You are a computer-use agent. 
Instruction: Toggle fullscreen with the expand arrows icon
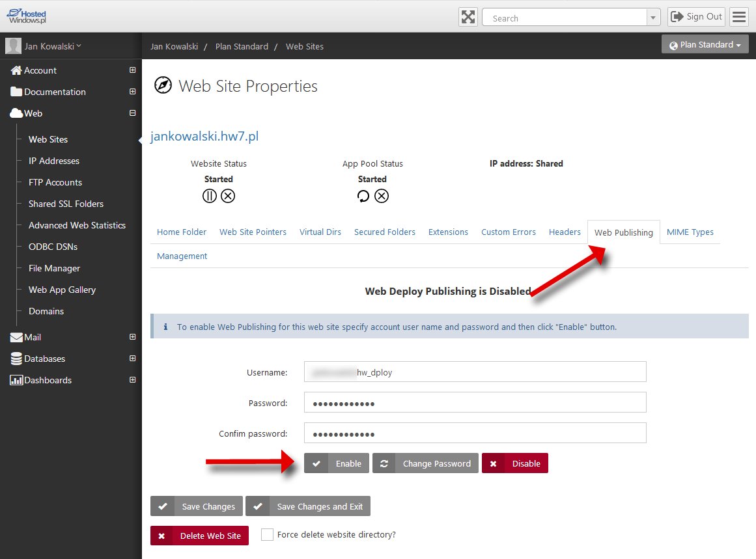click(468, 18)
